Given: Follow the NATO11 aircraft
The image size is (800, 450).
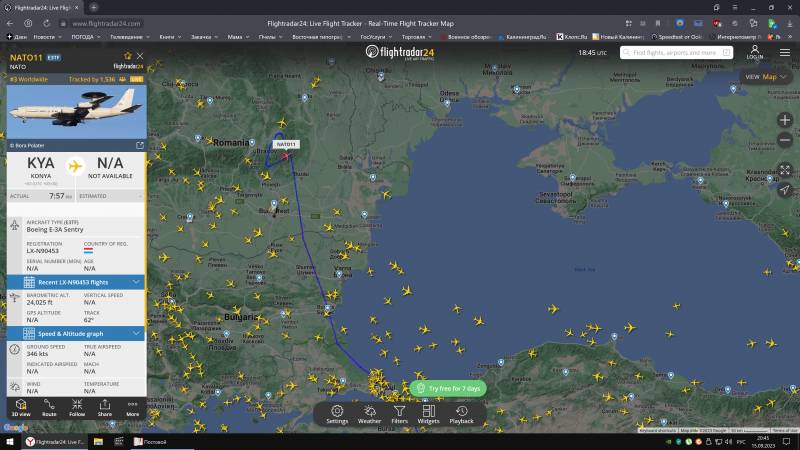Looking at the screenshot, I should (77, 408).
